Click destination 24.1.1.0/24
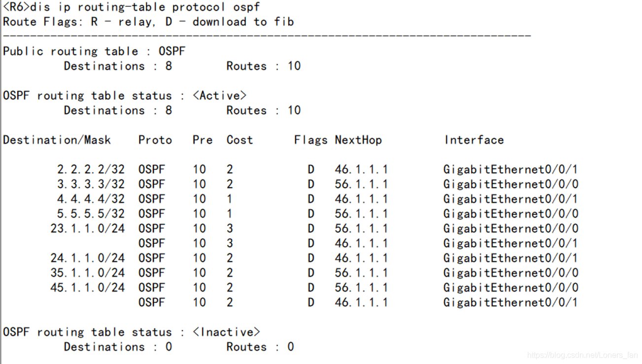The image size is (642, 364). 88,258
